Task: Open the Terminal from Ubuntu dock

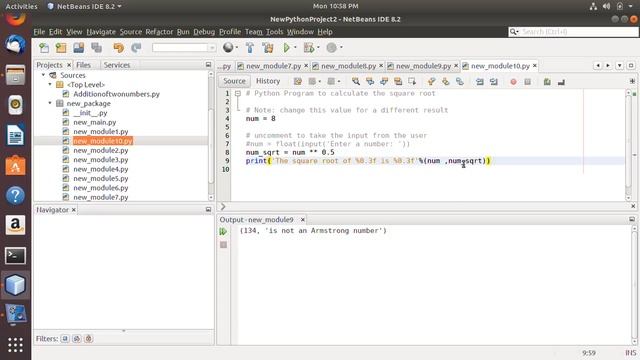Action: [x=15, y=256]
